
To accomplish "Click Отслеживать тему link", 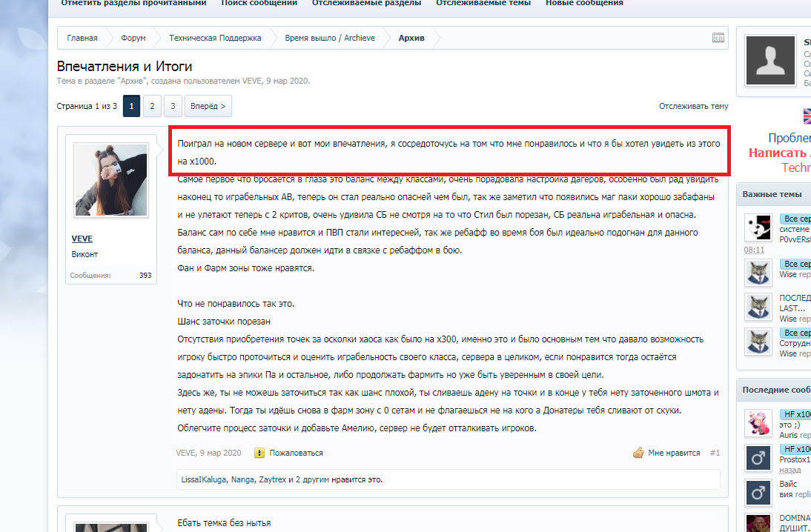I will 693,107.
